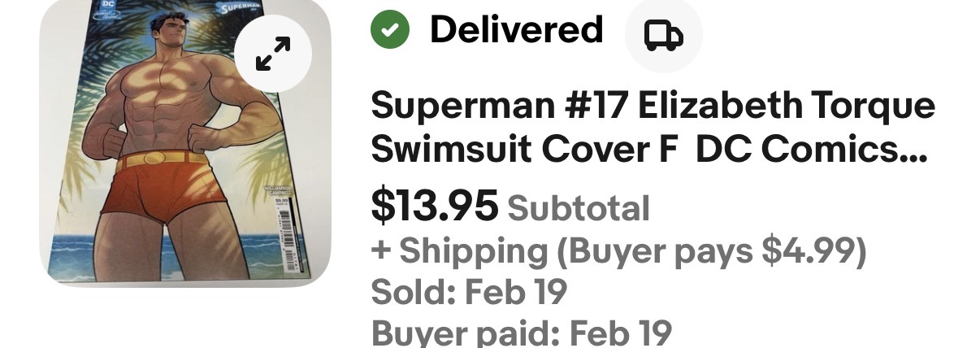Viewport: 980px width, 348px height.
Task: Click the green Delivered checkmark icon
Action: coord(390,30)
